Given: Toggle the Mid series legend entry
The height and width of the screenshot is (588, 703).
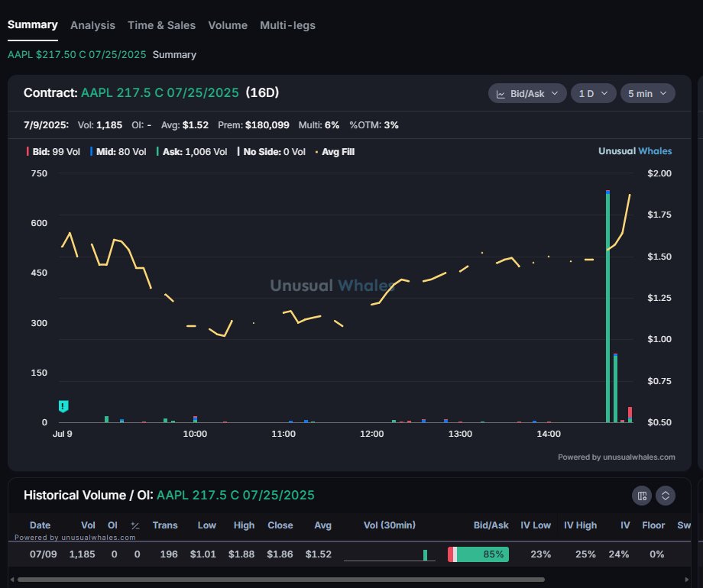Looking at the screenshot, I should coord(118,152).
